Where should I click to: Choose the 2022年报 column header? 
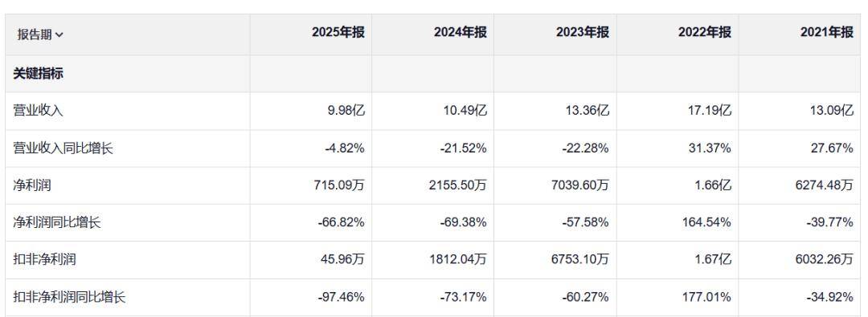point(705,33)
